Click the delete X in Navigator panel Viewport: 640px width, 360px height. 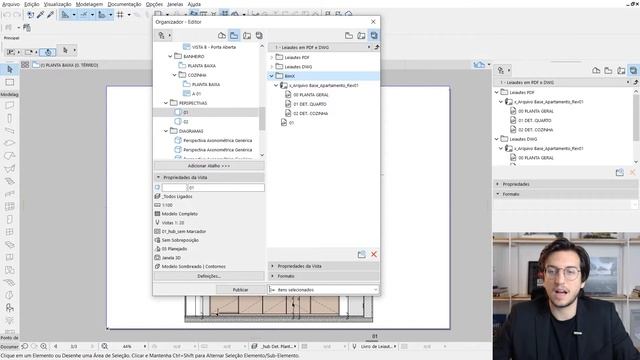click(632, 173)
